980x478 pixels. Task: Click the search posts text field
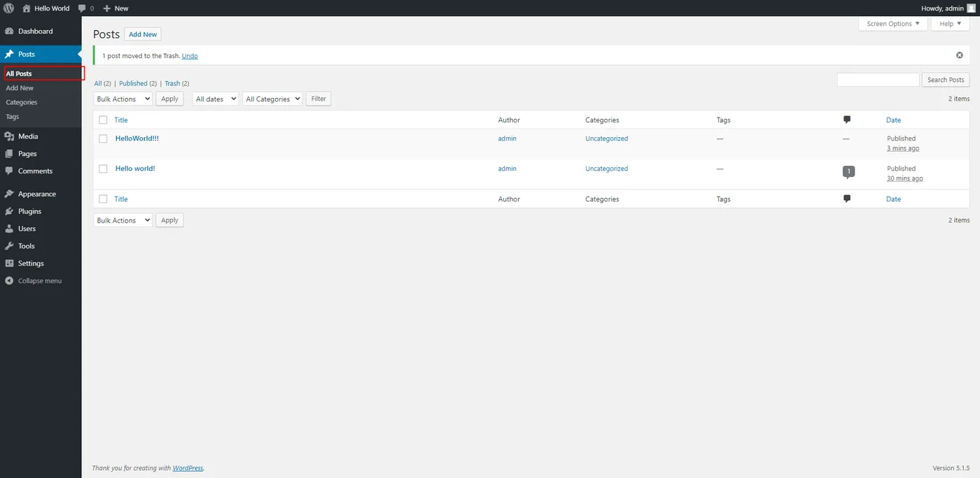(878, 80)
